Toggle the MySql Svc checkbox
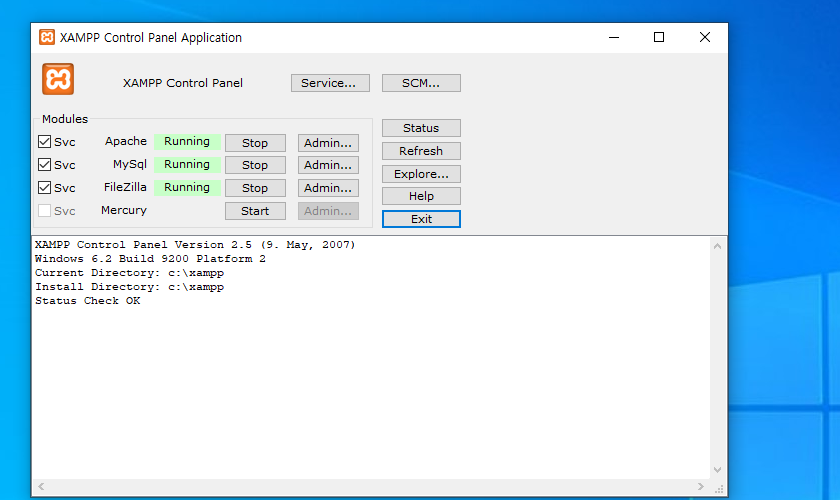 [x=44, y=165]
